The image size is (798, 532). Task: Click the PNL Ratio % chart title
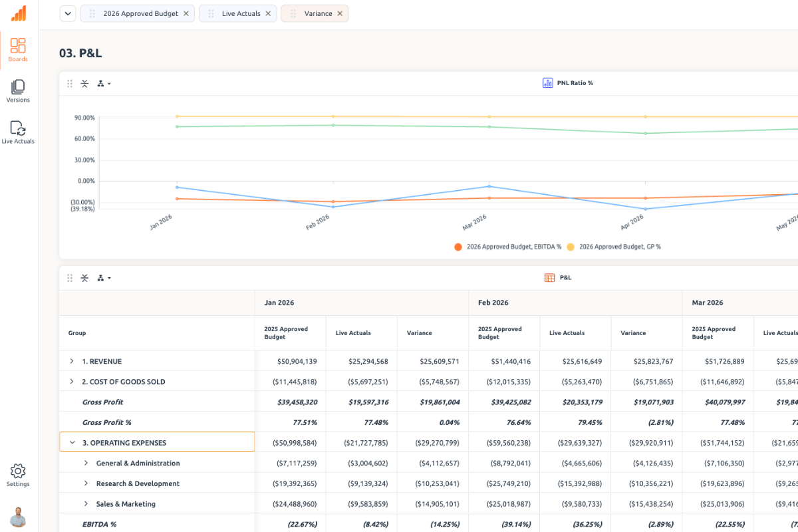click(x=575, y=83)
